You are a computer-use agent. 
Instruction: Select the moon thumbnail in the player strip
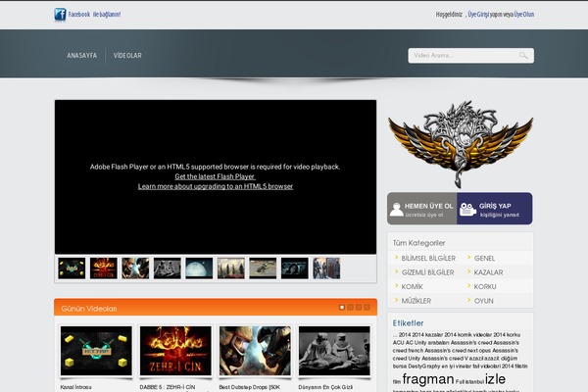(x=199, y=269)
